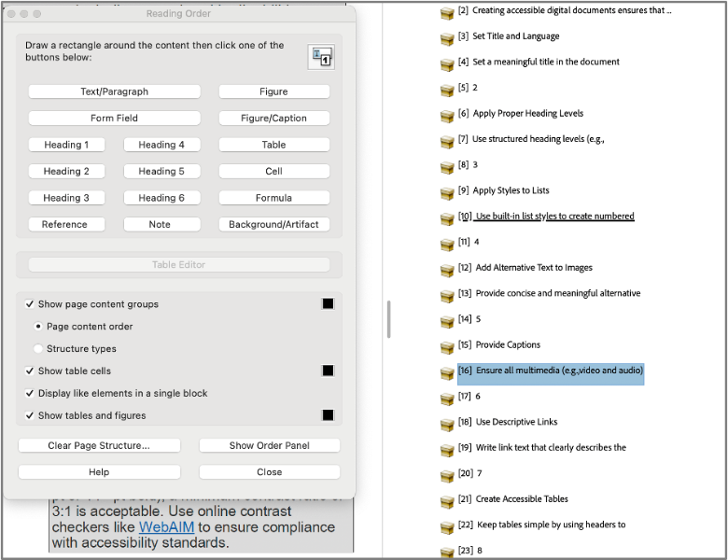Apply Heading 1 tag

(66, 145)
